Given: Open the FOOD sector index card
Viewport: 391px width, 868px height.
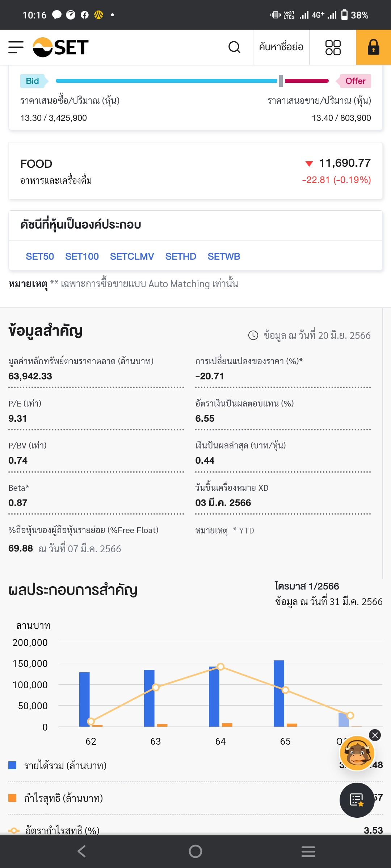Looking at the screenshot, I should click(x=195, y=171).
